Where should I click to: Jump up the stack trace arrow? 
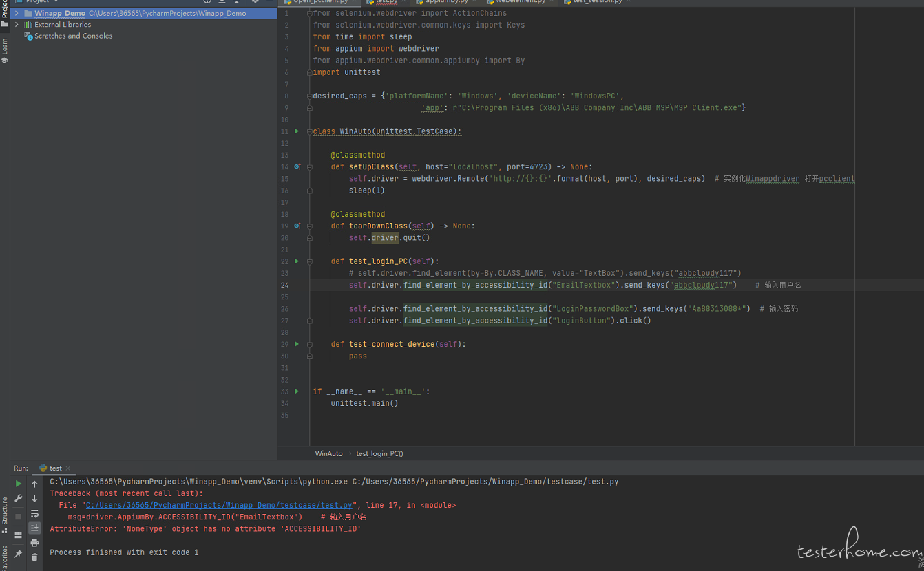34,484
